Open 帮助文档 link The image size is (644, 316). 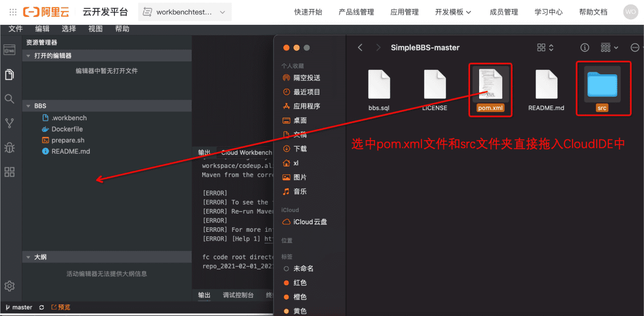[593, 12]
